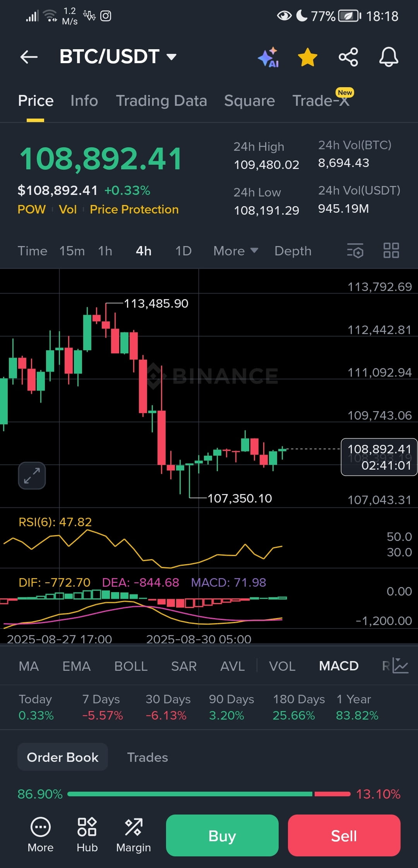Open the Trading Data tab
This screenshot has height=868, width=418.
tap(161, 101)
